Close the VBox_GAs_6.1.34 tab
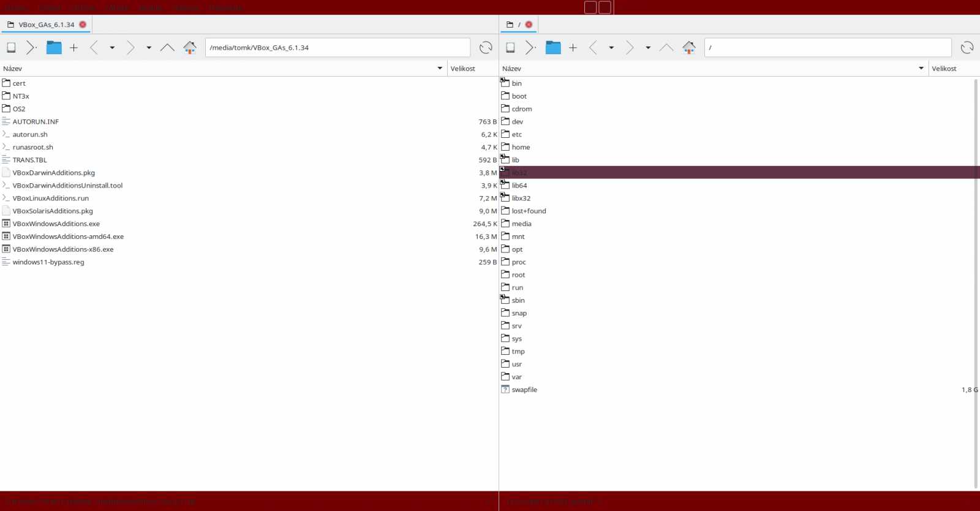 83,25
